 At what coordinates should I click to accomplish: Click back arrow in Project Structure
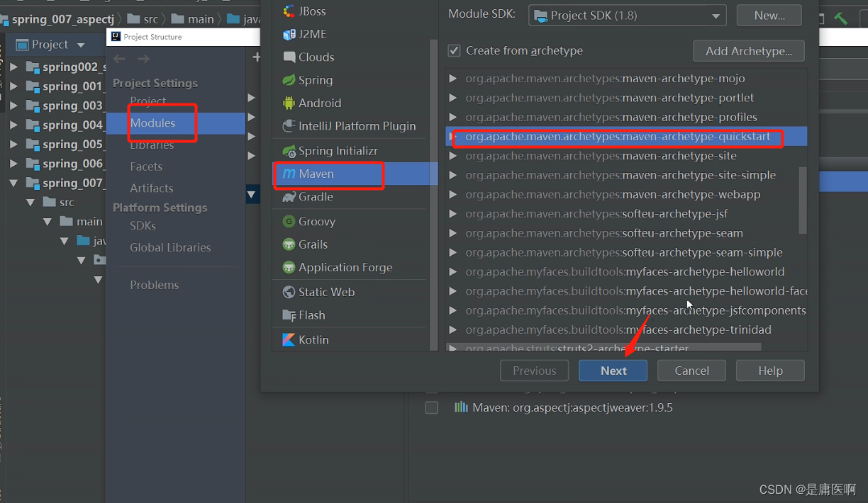(119, 59)
